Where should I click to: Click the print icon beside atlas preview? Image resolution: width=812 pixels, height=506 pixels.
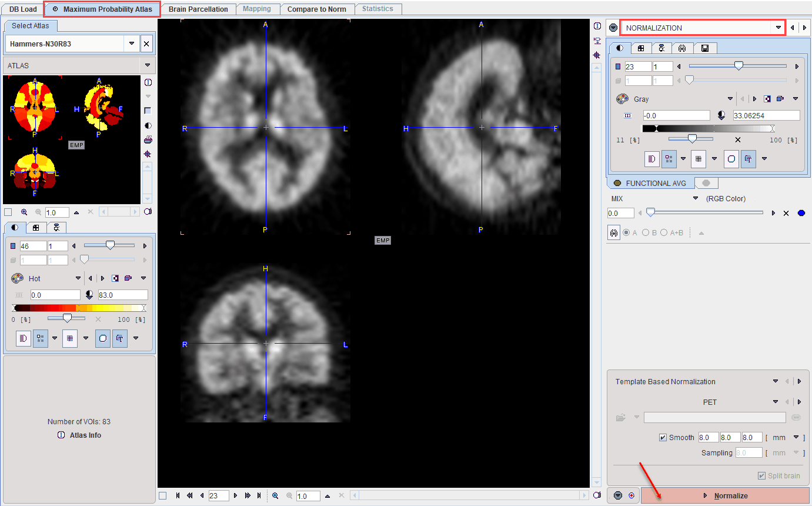pos(148,139)
